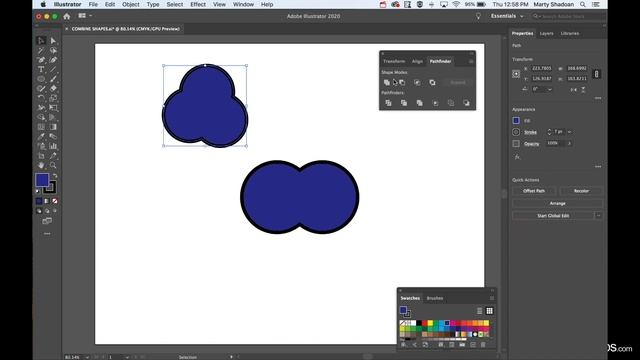Select the Eyedropper tool
The image size is (640, 360).
point(41,137)
